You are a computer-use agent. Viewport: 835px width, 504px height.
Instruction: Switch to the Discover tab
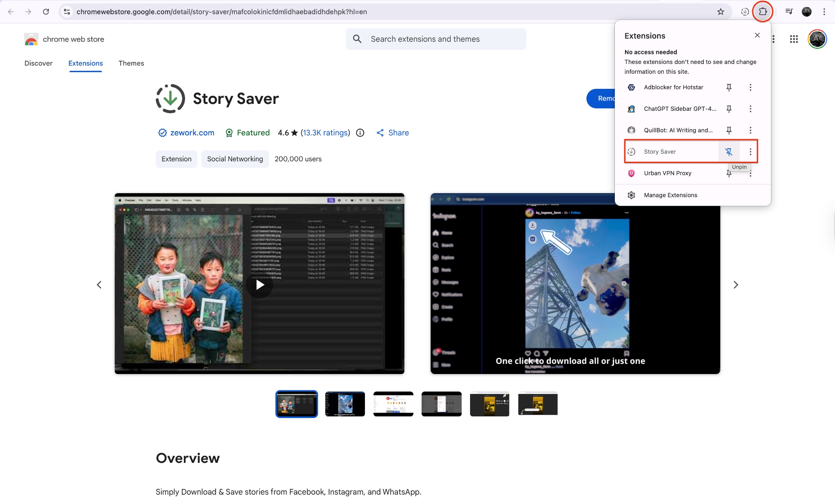(x=38, y=63)
